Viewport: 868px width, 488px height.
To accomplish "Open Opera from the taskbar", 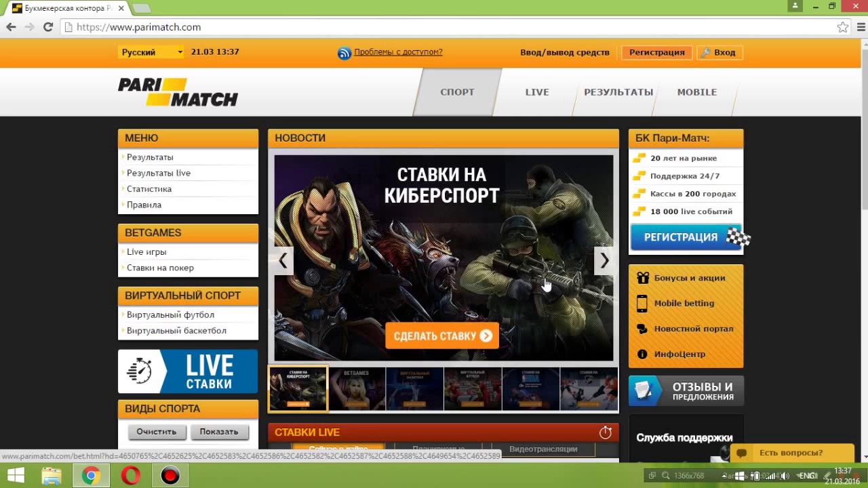I will point(130,476).
